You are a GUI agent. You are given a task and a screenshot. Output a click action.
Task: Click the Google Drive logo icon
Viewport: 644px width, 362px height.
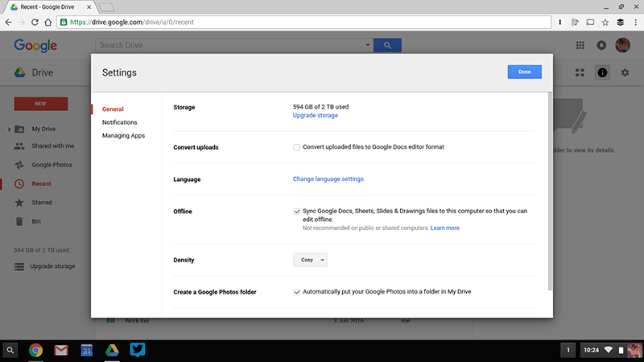coord(19,72)
